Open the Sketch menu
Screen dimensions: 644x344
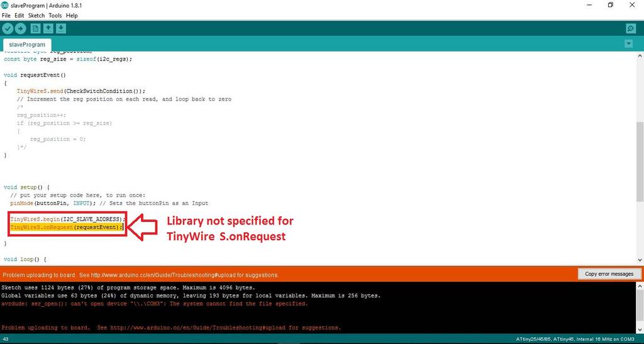tap(36, 16)
